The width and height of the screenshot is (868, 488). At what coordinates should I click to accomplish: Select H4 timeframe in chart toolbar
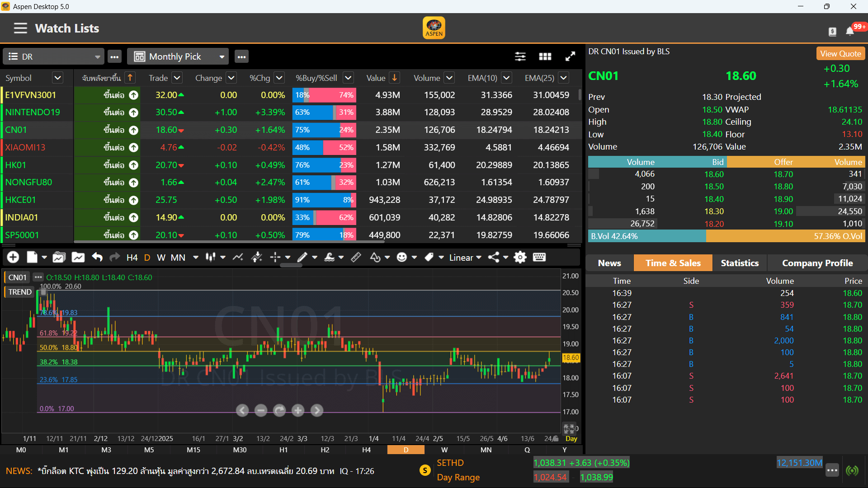[x=132, y=258]
